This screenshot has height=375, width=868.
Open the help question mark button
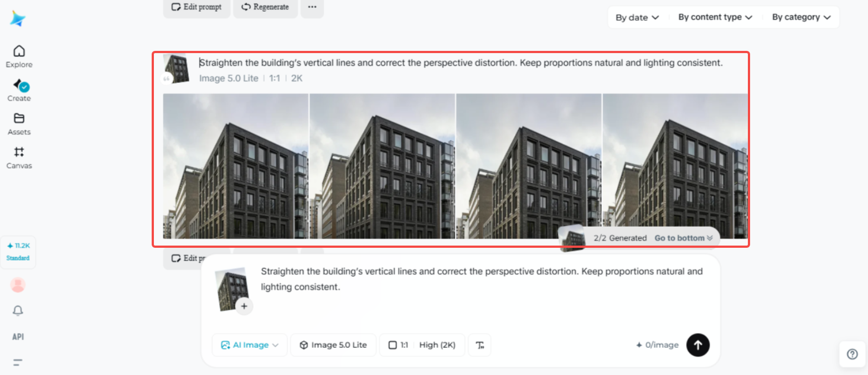pos(852,354)
